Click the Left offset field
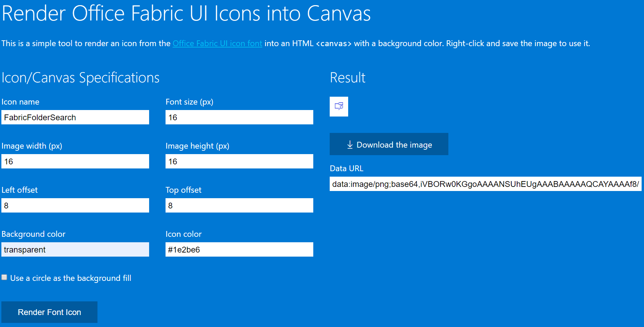644x327 pixels. [x=75, y=205]
